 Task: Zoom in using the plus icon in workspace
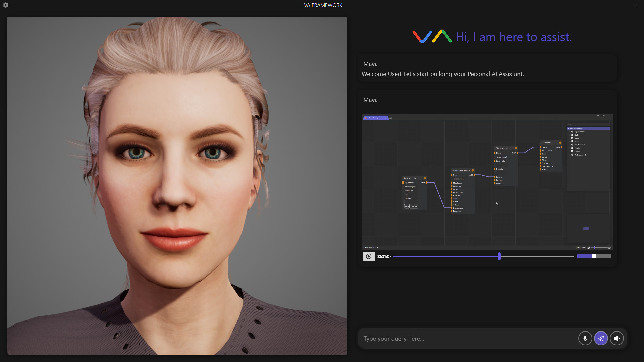tap(609, 247)
